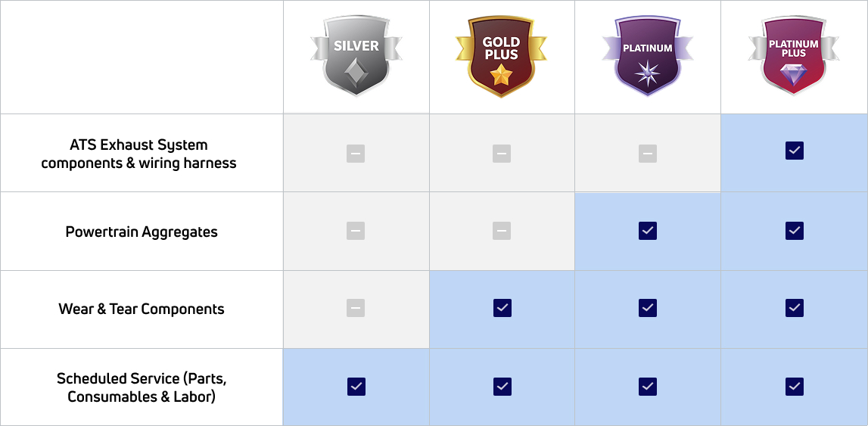The height and width of the screenshot is (426, 868).
Task: Click Silver's ATS Exhaust System dash icon
Action: pyautogui.click(x=356, y=154)
